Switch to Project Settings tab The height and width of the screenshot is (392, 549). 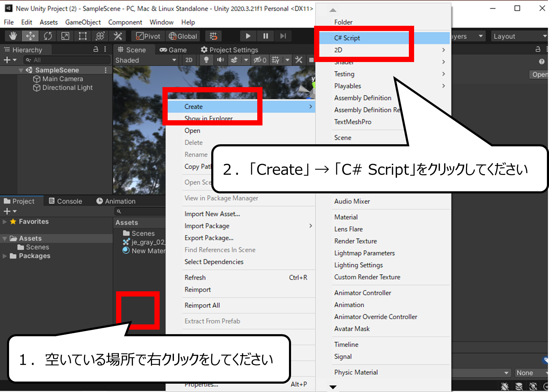[230, 50]
